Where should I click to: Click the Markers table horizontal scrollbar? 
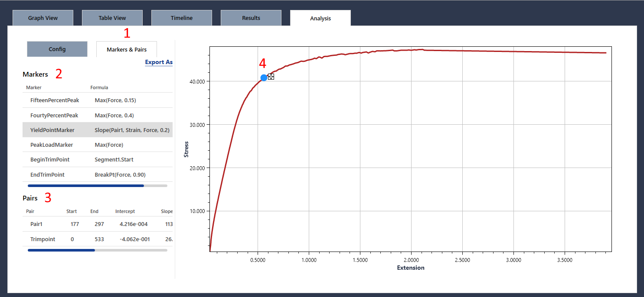pyautogui.click(x=98, y=186)
